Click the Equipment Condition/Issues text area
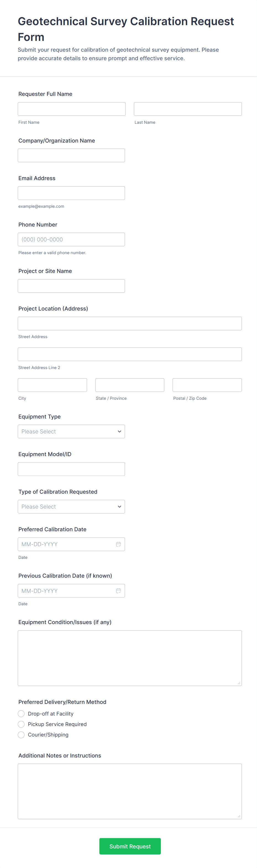The image size is (257, 868). point(130,658)
